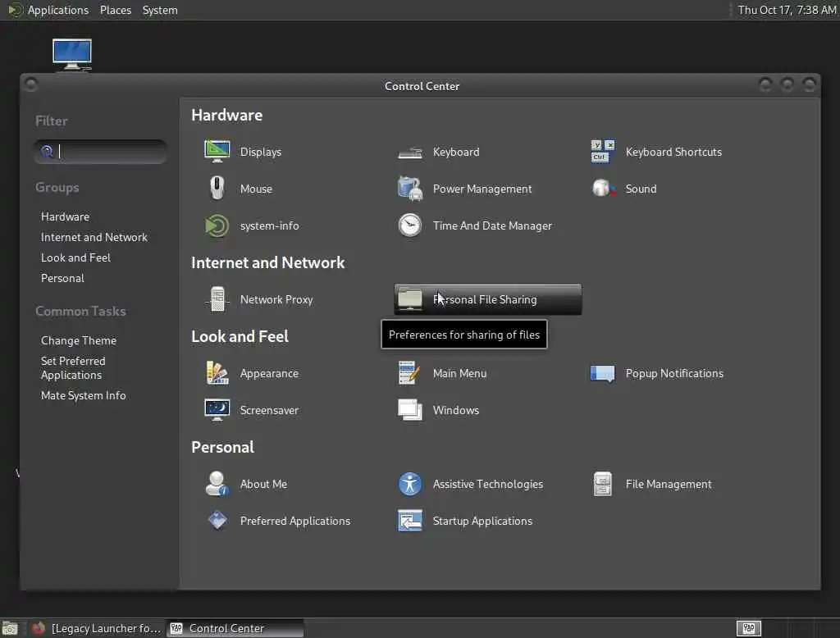Click the Assistive Technologies icon
Image resolution: width=840 pixels, height=638 pixels.
pos(410,484)
